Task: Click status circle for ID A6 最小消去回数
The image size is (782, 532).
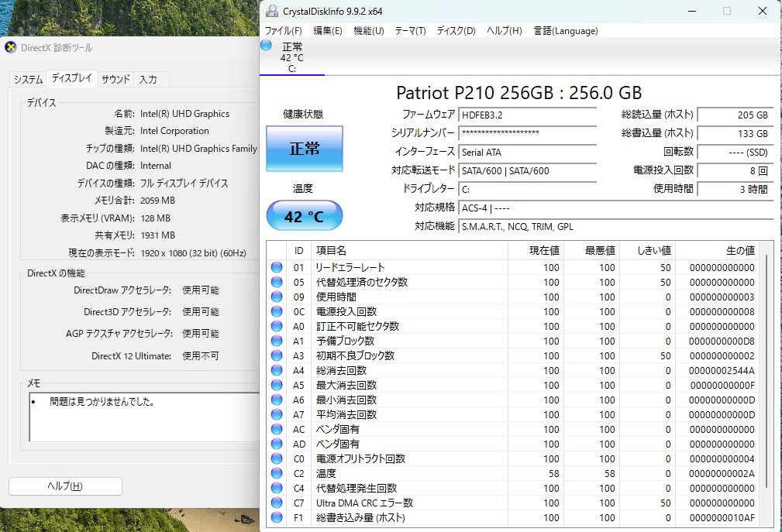Action: pos(277,400)
